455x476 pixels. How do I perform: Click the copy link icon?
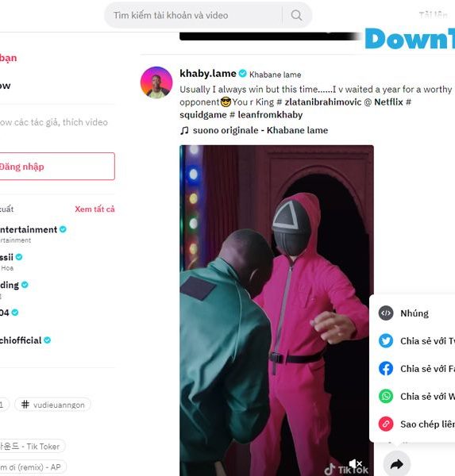coord(386,424)
